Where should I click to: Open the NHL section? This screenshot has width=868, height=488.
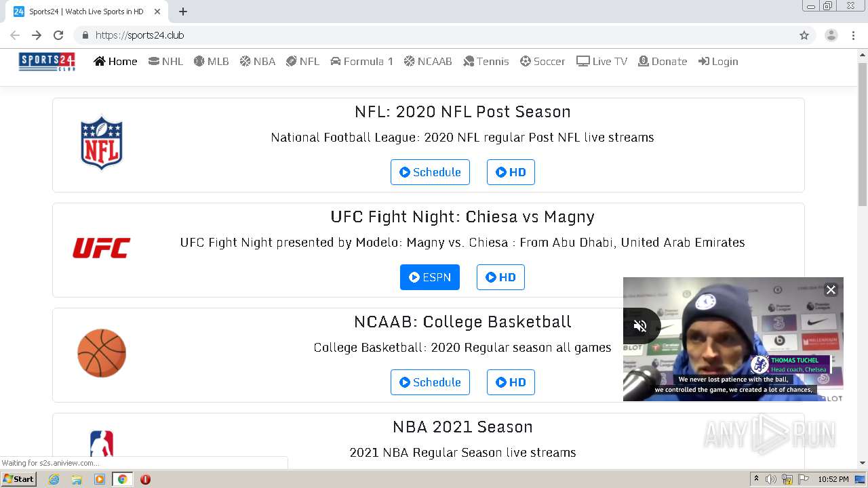point(165,61)
